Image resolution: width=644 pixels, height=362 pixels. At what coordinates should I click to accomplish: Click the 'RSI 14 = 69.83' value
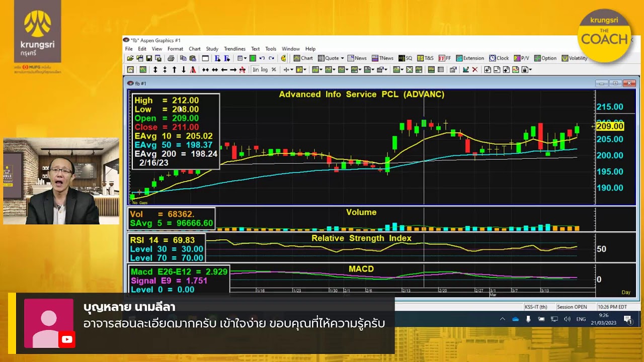pos(162,240)
